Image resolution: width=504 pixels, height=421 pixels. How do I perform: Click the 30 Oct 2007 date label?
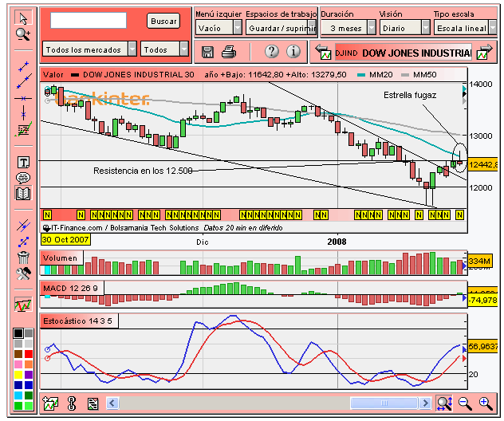pos(65,239)
